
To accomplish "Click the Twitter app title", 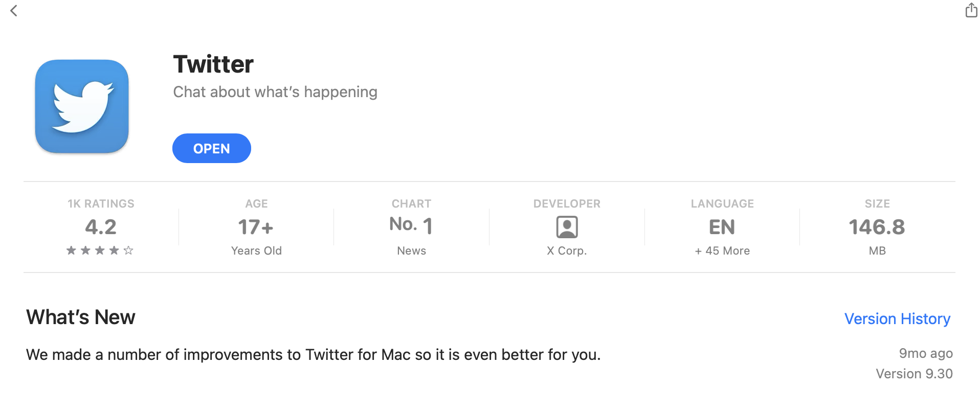I will pos(213,64).
